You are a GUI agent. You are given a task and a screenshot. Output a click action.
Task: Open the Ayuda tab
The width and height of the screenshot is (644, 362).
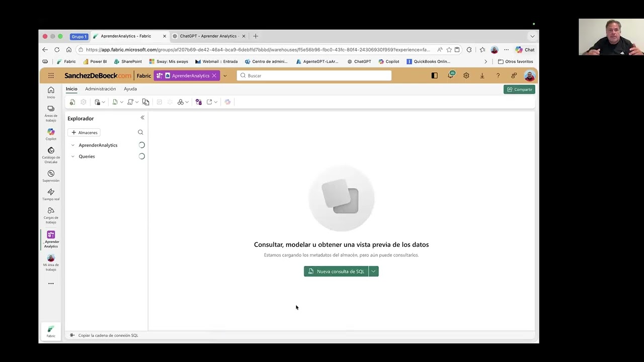pyautogui.click(x=130, y=89)
